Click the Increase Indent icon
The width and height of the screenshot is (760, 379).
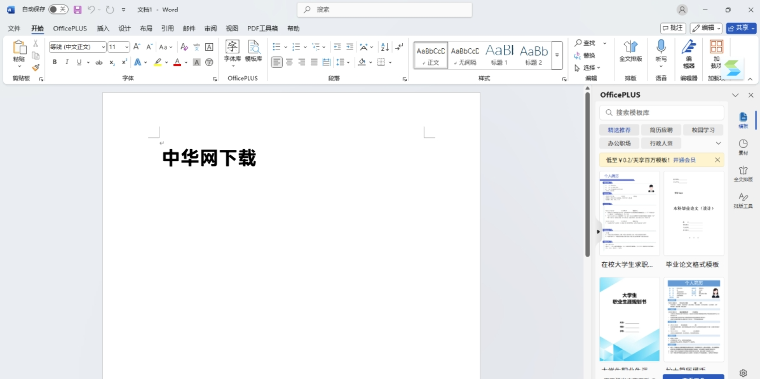[x=349, y=47]
